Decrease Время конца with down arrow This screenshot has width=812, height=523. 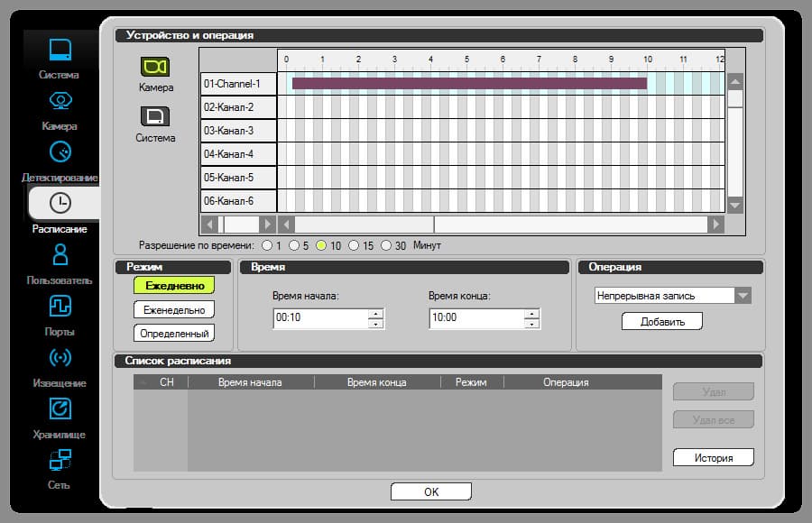531,324
